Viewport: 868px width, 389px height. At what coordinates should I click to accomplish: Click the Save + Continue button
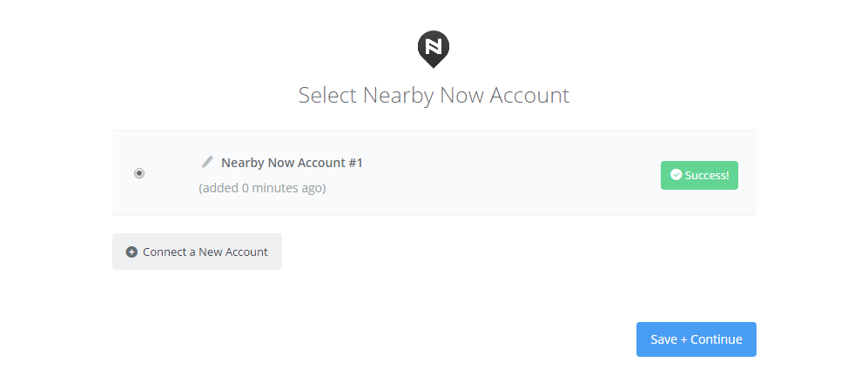(696, 339)
